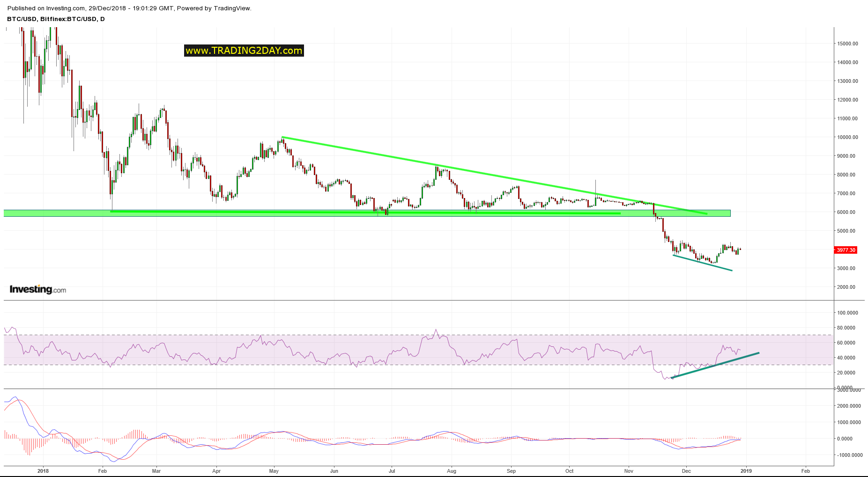
Task: Click the Nov label on time axis
Action: coord(629,471)
